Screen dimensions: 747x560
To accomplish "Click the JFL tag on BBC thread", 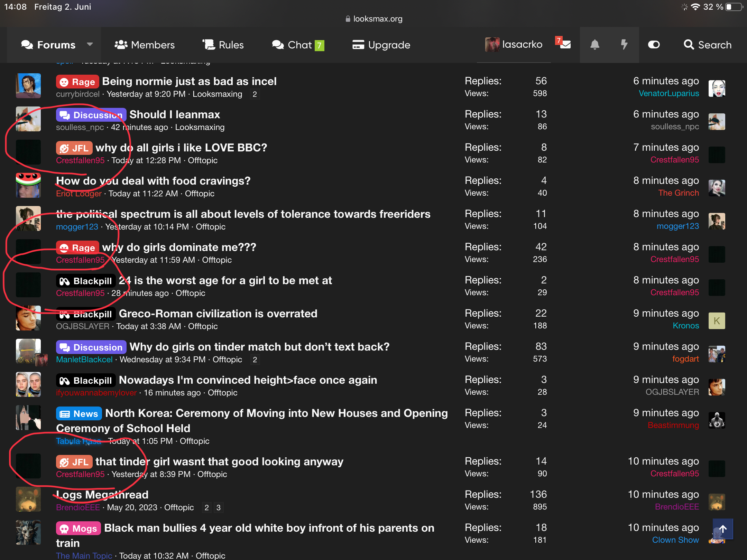I will [74, 148].
